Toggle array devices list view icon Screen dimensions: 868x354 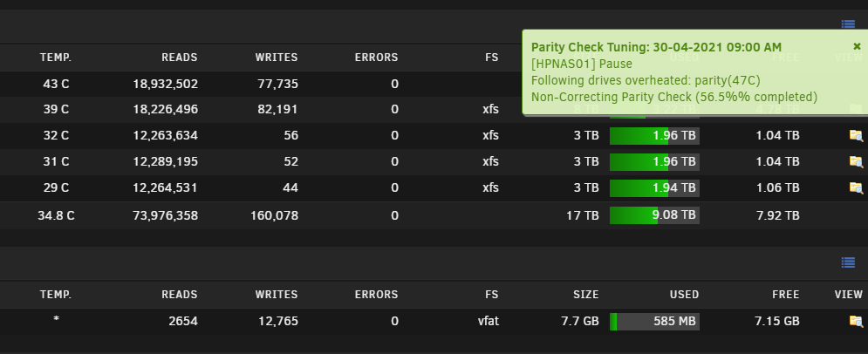click(848, 24)
